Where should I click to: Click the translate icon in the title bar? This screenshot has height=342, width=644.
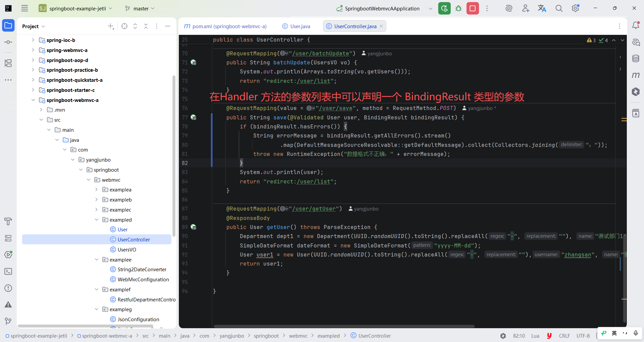(x=542, y=8)
